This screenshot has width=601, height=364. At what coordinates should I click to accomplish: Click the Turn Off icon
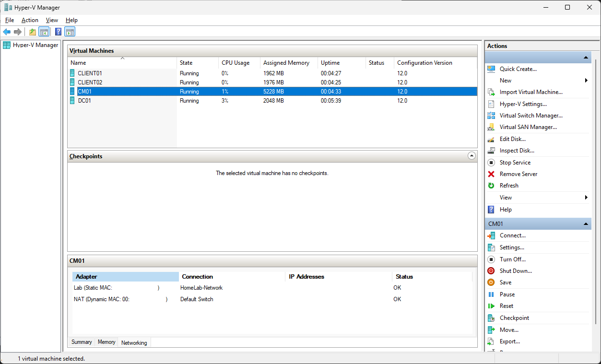click(491, 259)
